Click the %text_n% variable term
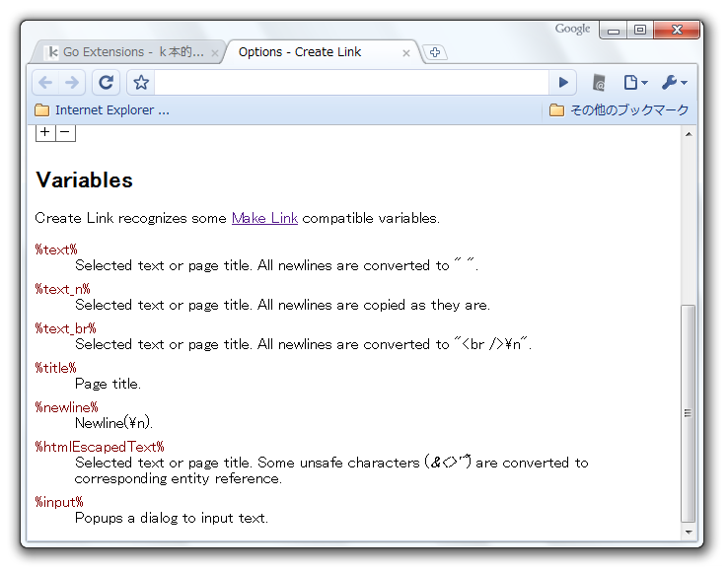 coord(63,289)
